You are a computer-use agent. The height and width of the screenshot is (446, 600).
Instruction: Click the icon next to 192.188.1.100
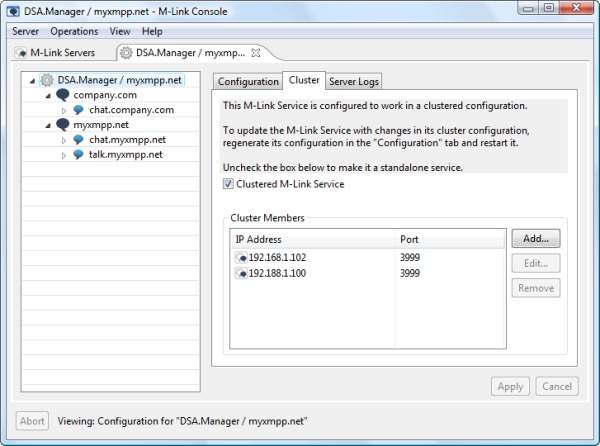coord(241,273)
